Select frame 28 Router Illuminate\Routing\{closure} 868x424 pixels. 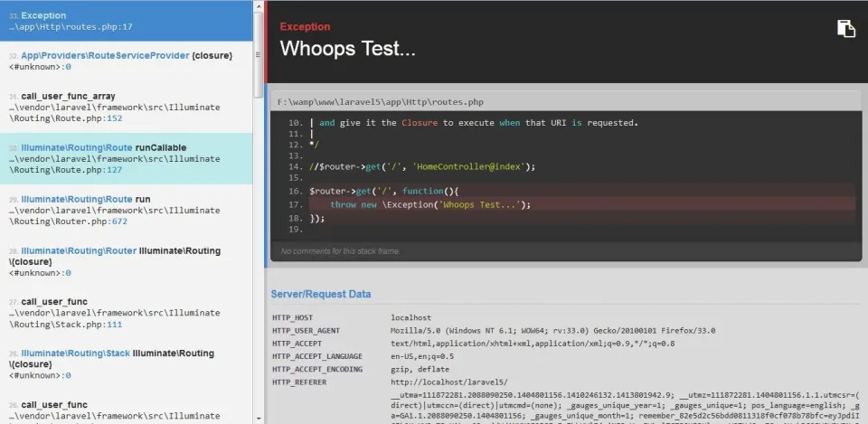[127, 261]
